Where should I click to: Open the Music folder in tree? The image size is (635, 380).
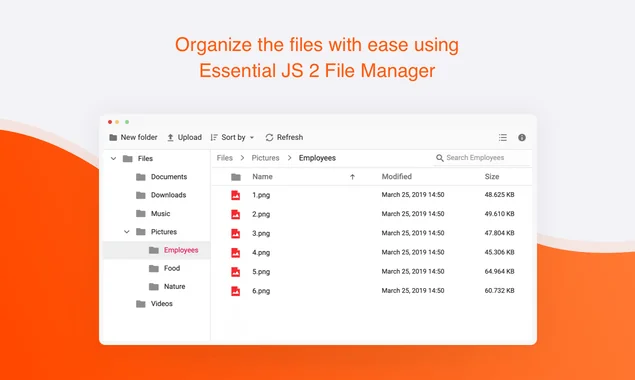coord(160,213)
